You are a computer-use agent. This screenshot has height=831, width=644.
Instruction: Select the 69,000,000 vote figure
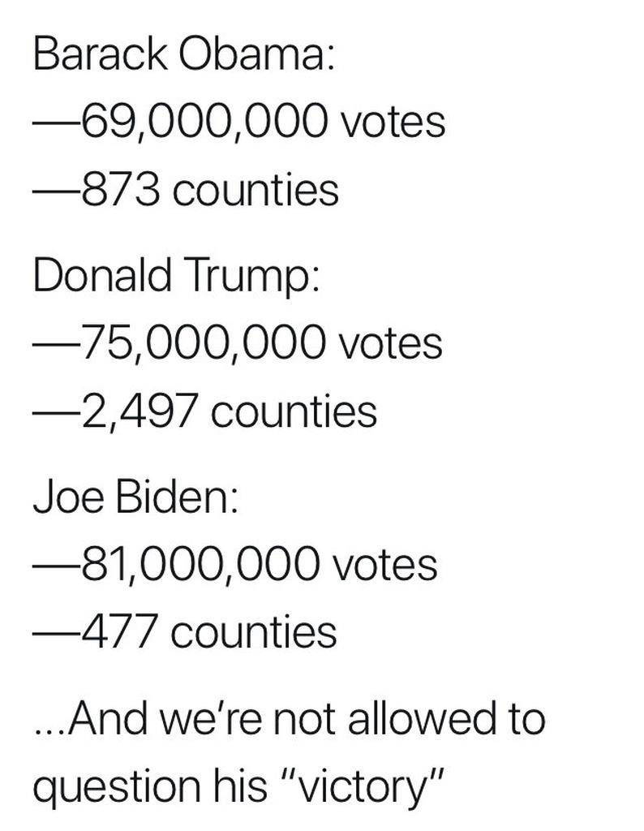click(x=204, y=122)
